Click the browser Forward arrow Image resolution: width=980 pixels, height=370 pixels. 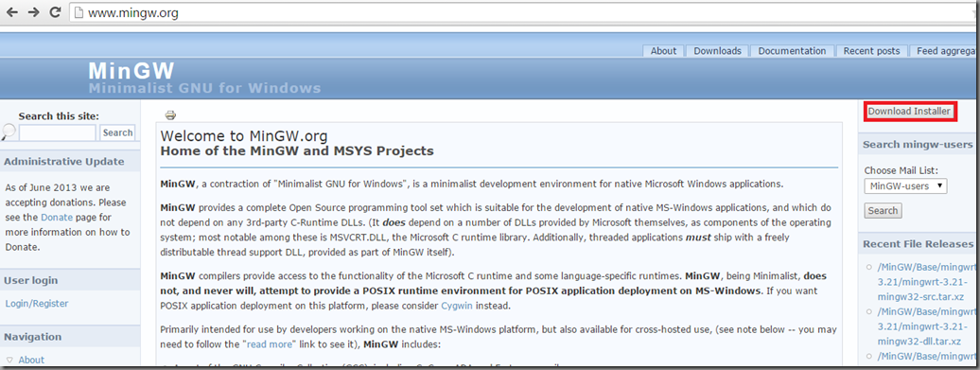click(33, 12)
